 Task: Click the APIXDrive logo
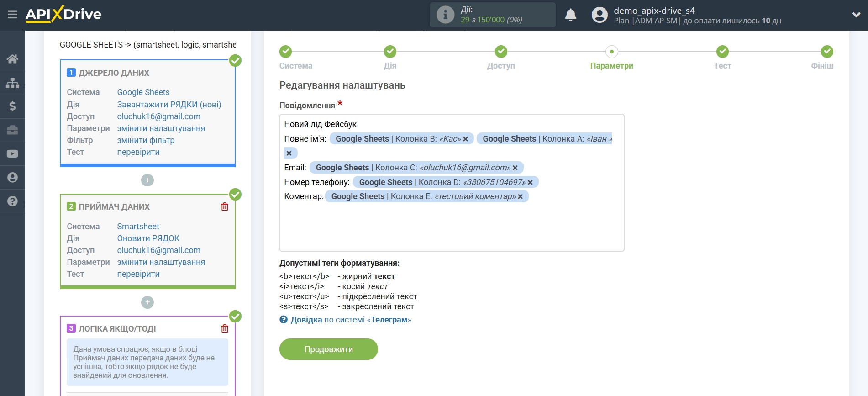coord(63,14)
